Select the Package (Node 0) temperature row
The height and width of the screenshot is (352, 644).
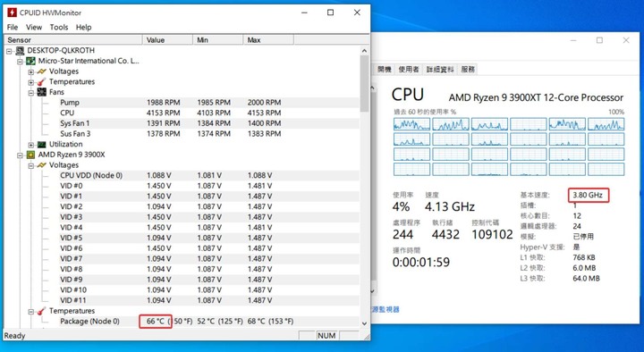pyautogui.click(x=209, y=322)
